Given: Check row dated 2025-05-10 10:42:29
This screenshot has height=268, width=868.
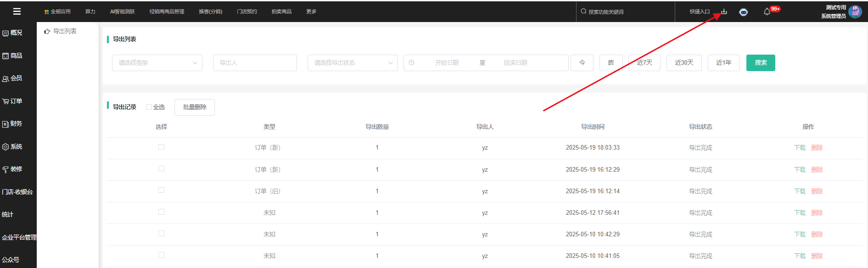Looking at the screenshot, I should 161,233.
